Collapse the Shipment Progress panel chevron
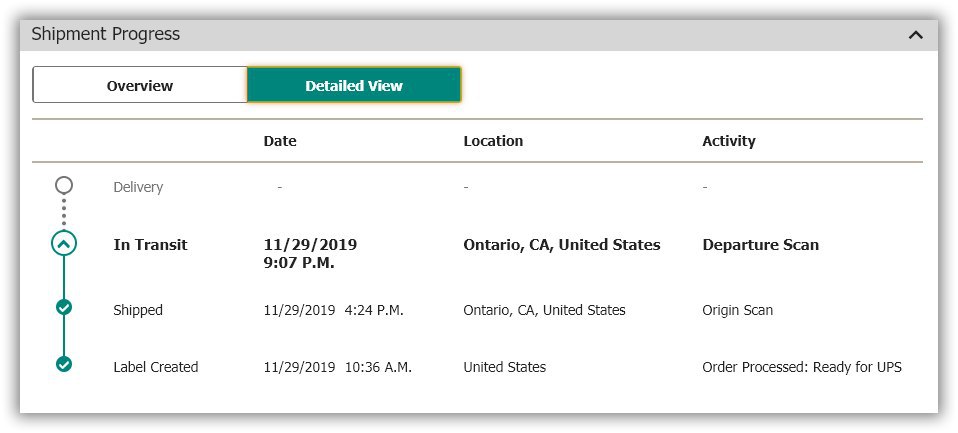This screenshot has width=958, height=433. click(915, 35)
